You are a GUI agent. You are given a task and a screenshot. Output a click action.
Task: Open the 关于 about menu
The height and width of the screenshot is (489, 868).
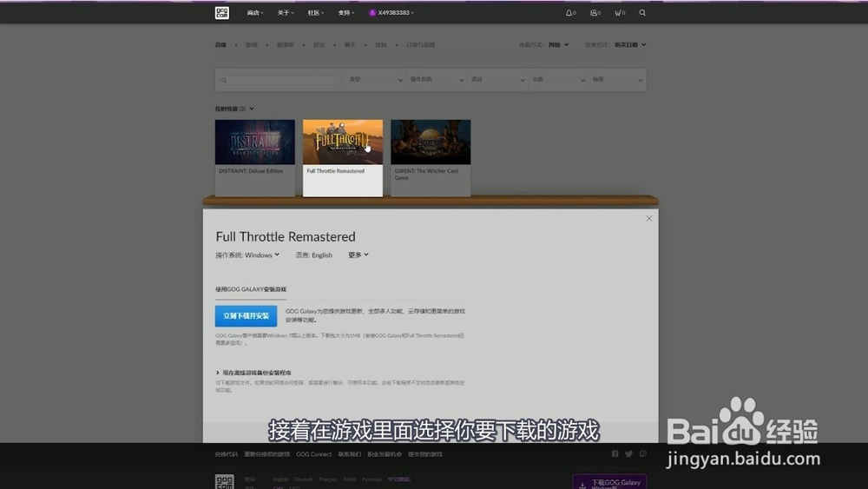286,13
